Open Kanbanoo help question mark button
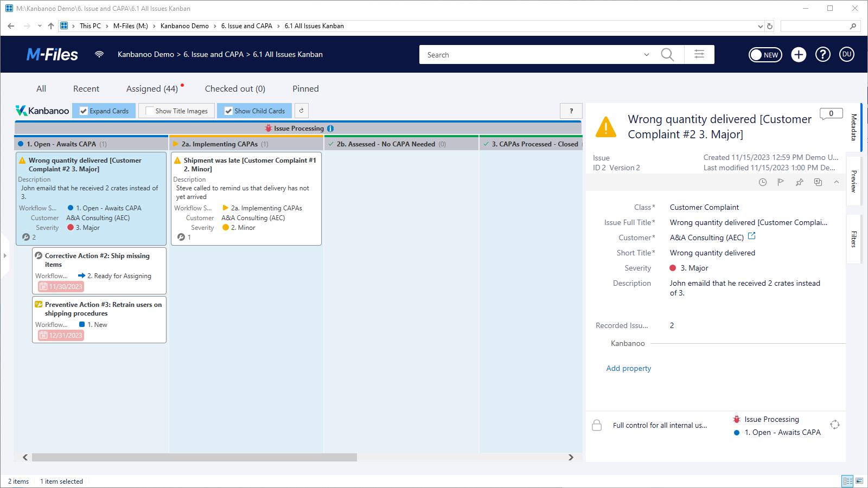This screenshot has height=488, width=868. point(571,111)
